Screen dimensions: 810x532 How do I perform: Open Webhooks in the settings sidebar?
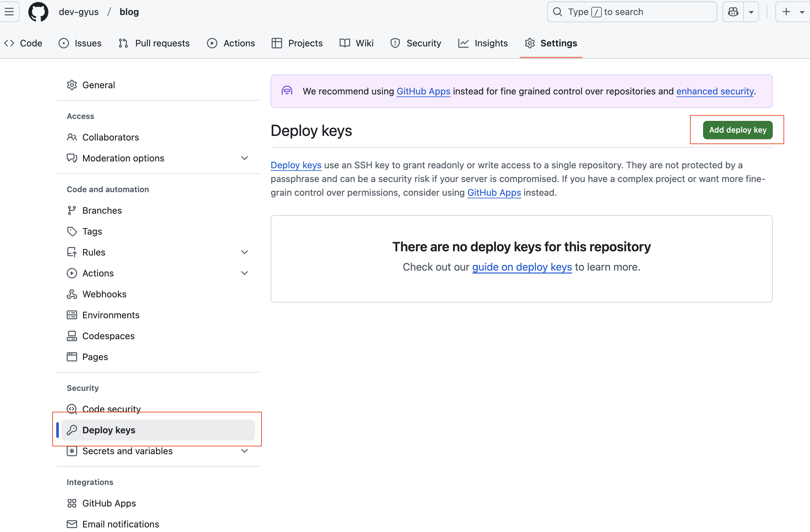click(x=104, y=294)
